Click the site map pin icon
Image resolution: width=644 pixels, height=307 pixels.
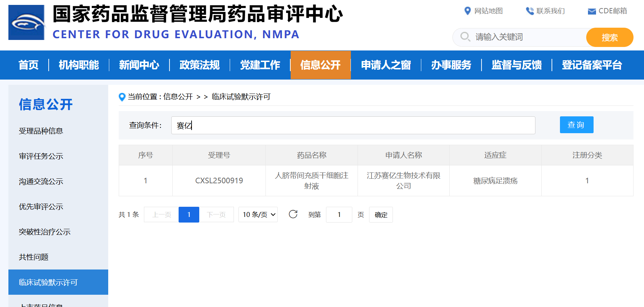(x=467, y=11)
